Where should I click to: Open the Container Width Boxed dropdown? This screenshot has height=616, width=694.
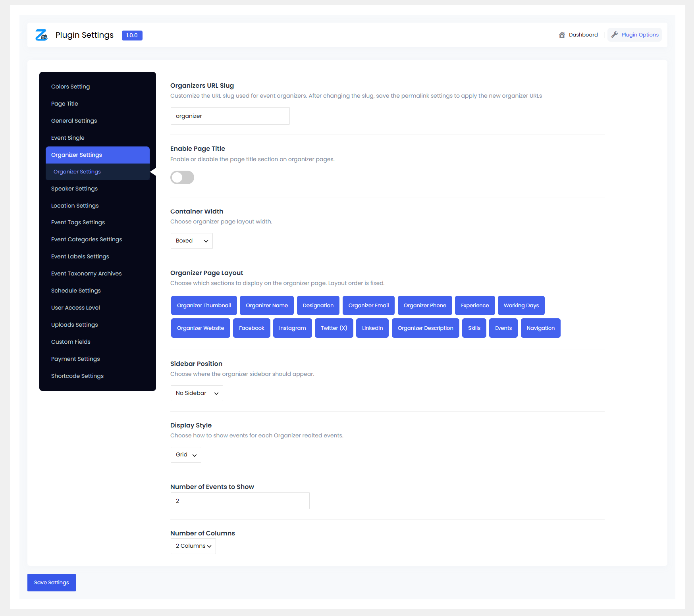(192, 241)
